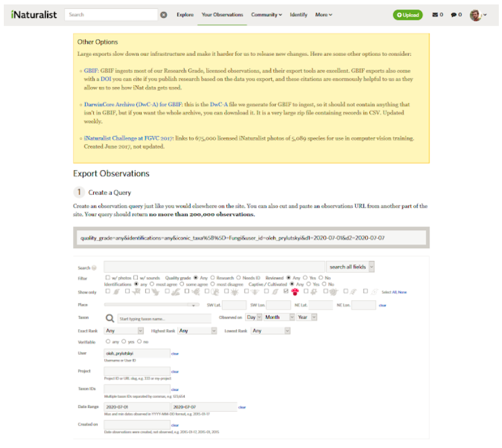Click the Place selection slider bar

click(x=152, y=305)
